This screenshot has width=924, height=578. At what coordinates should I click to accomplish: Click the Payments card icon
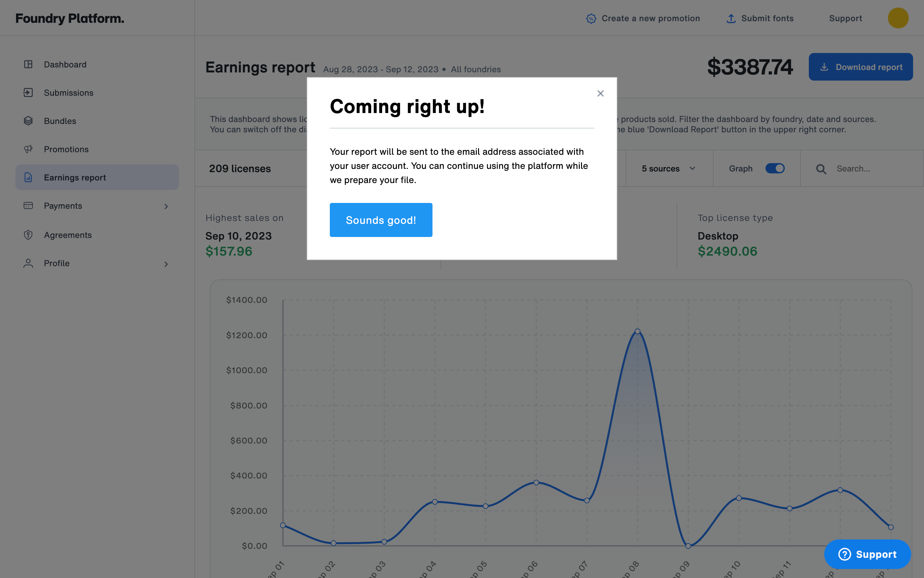(x=28, y=206)
